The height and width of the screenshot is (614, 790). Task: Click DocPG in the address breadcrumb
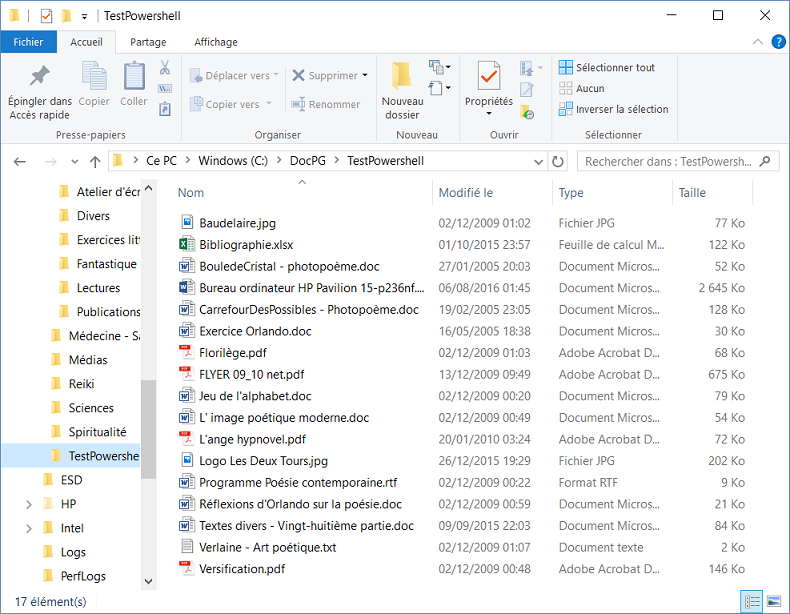[307, 161]
